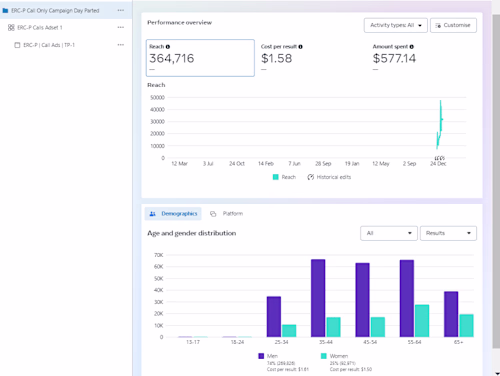This screenshot has height=376, width=500.
Task: Click the ad set grid icon
Action: pos(11,28)
